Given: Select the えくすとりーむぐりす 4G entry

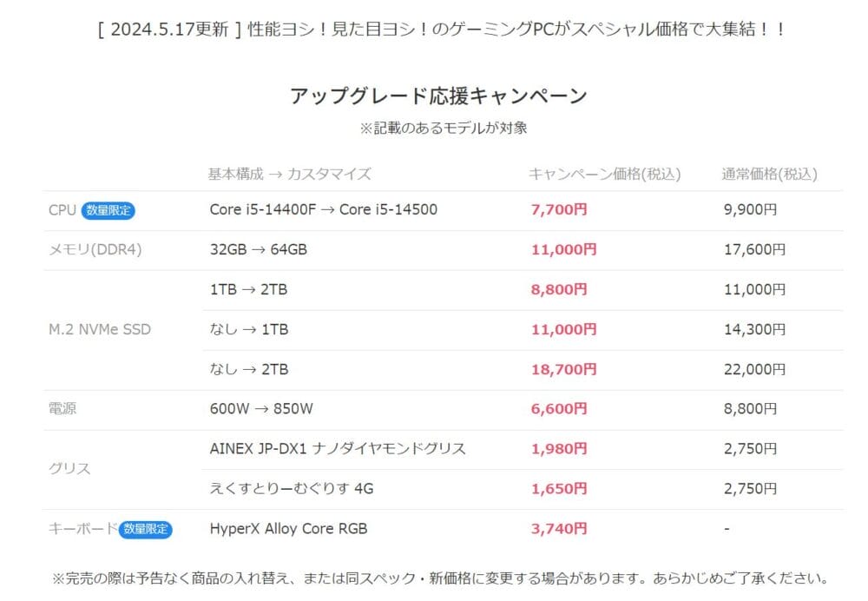Looking at the screenshot, I should [292, 489].
